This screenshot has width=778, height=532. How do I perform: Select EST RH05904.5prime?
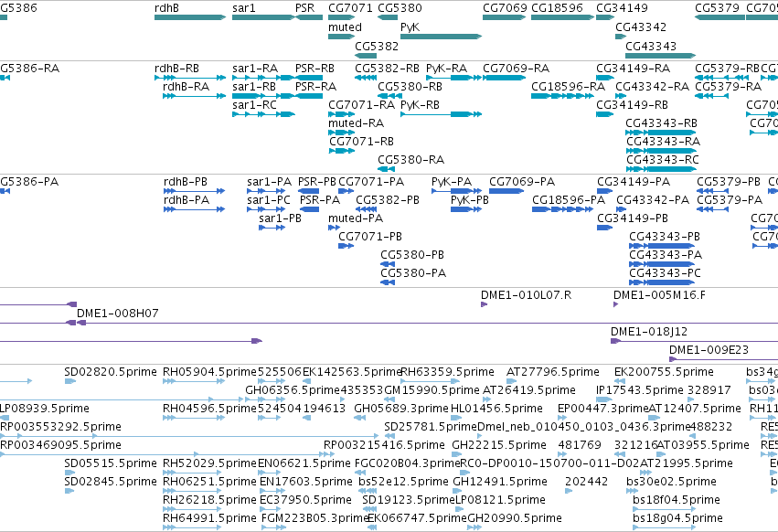(x=210, y=372)
